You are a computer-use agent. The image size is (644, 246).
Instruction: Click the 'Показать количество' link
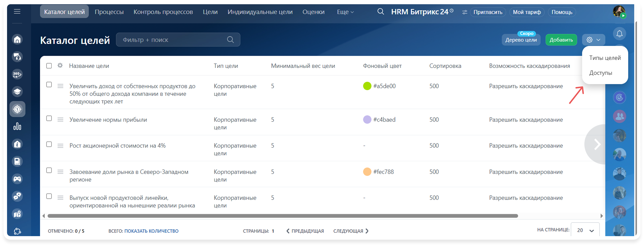click(151, 231)
